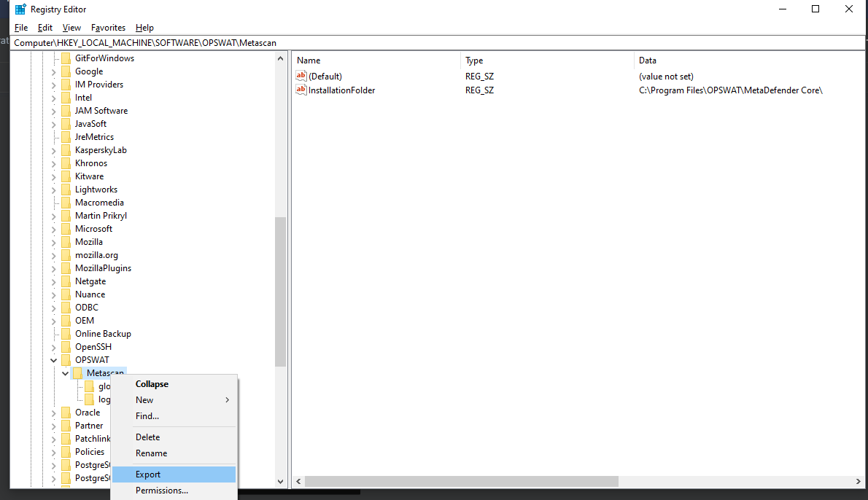Choose Delete from the context menu
This screenshot has height=500, width=868.
(174, 437)
